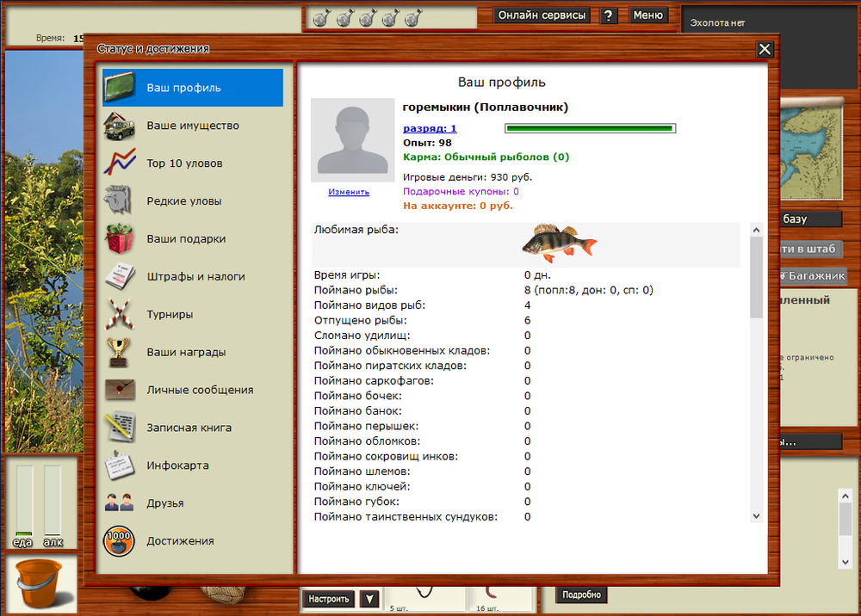
Task: Open the Меню button
Action: pos(648,15)
